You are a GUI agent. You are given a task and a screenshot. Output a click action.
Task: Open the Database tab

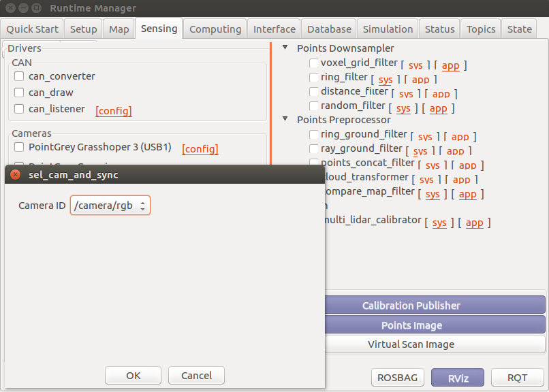[329, 29]
